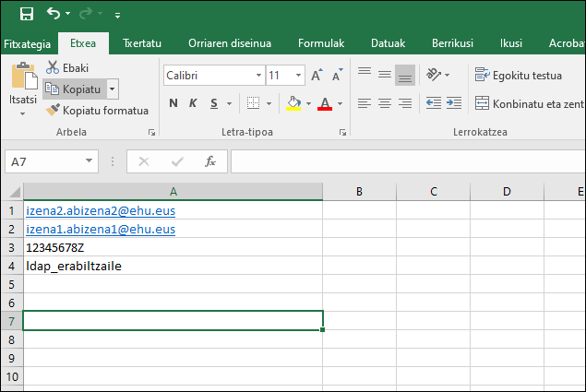Apply yellow fill color bucket
The height and width of the screenshot is (392, 586).
(x=293, y=103)
